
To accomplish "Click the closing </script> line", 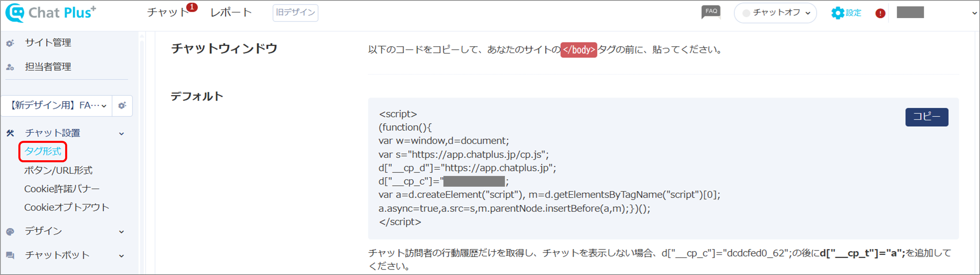I will [x=400, y=222].
